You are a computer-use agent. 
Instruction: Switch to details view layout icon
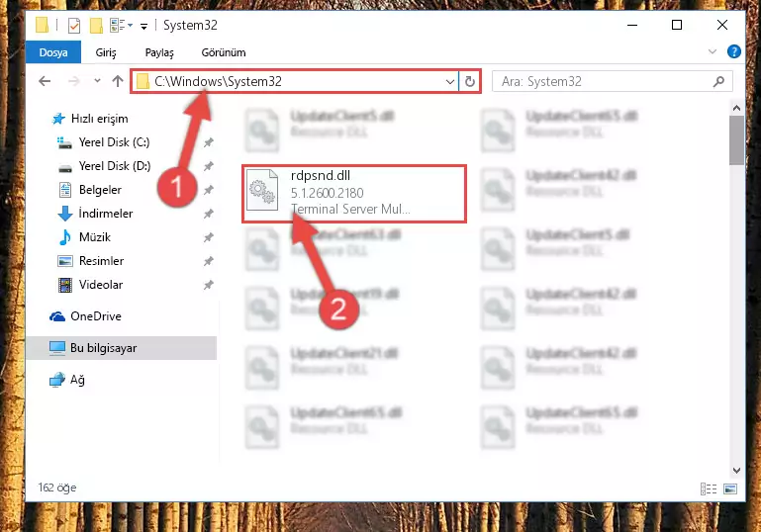[709, 488]
